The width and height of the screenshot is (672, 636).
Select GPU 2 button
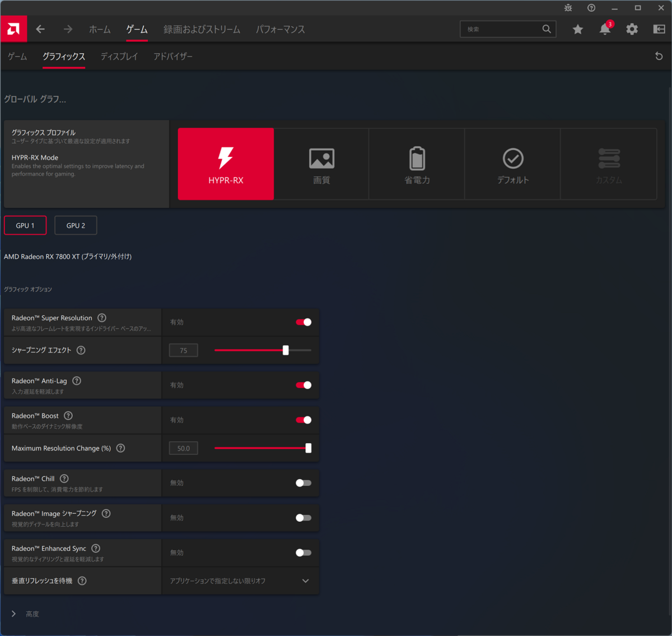click(x=76, y=225)
